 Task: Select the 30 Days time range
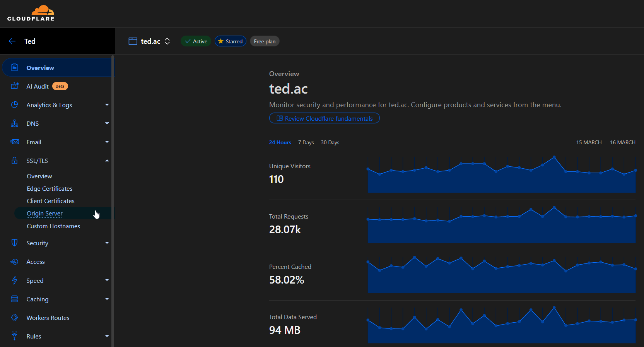pos(330,142)
